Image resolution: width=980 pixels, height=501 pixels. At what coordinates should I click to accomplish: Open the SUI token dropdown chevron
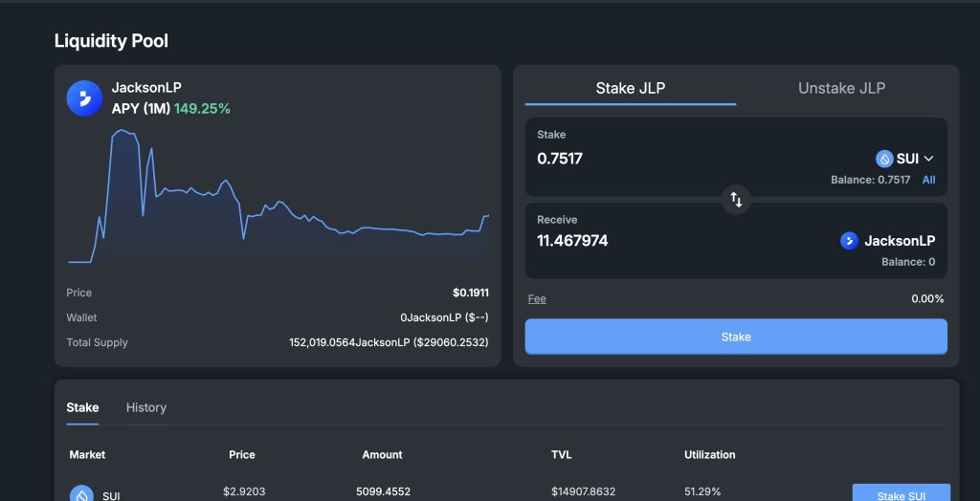(x=928, y=159)
